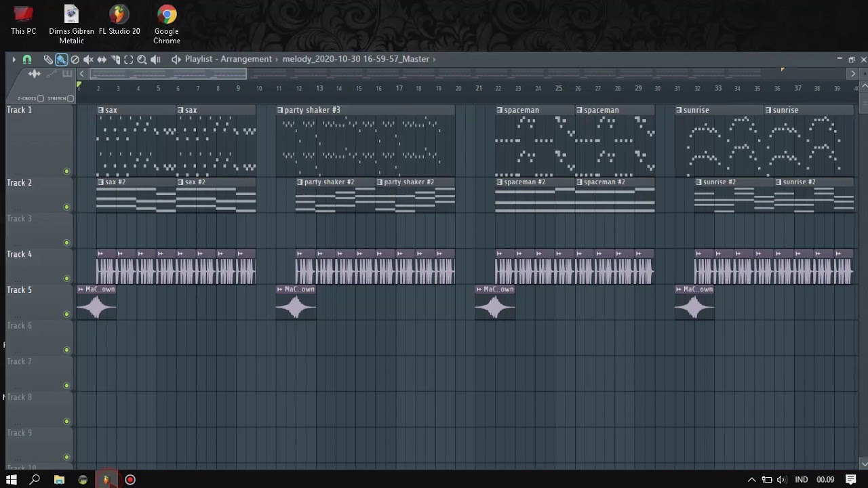
Task: Open menu of first party shaker #2 clip
Action: tap(300, 182)
